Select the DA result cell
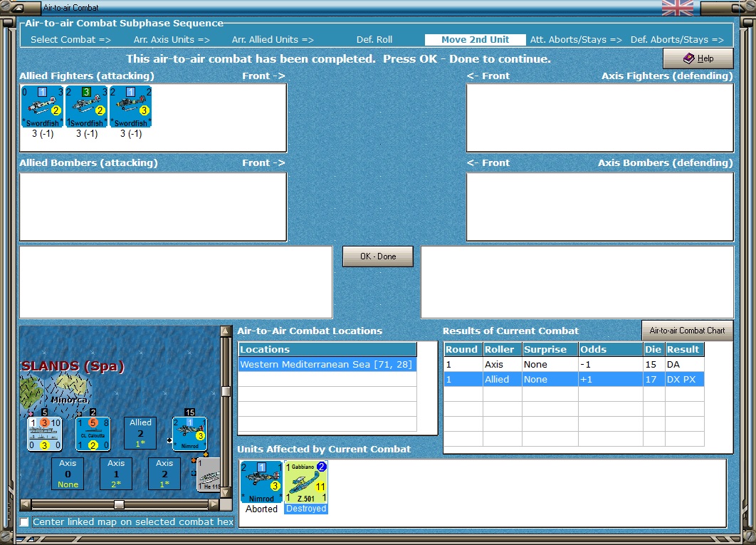The height and width of the screenshot is (545, 756). (685, 365)
